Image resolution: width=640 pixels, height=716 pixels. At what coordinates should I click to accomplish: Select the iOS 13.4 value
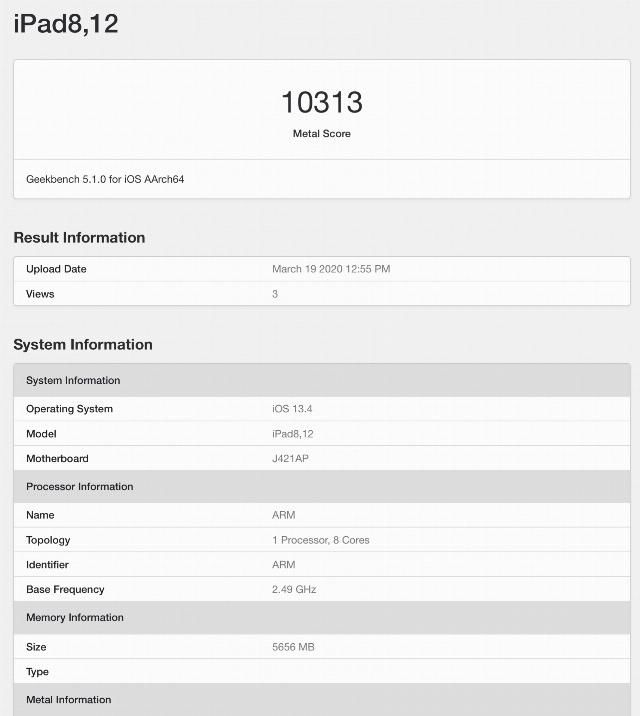[292, 409]
